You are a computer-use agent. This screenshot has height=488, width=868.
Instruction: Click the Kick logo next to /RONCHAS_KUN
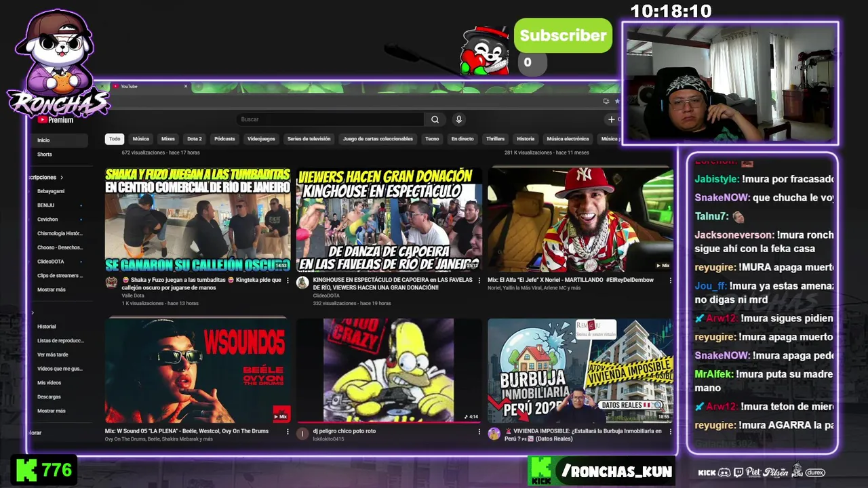coord(541,471)
